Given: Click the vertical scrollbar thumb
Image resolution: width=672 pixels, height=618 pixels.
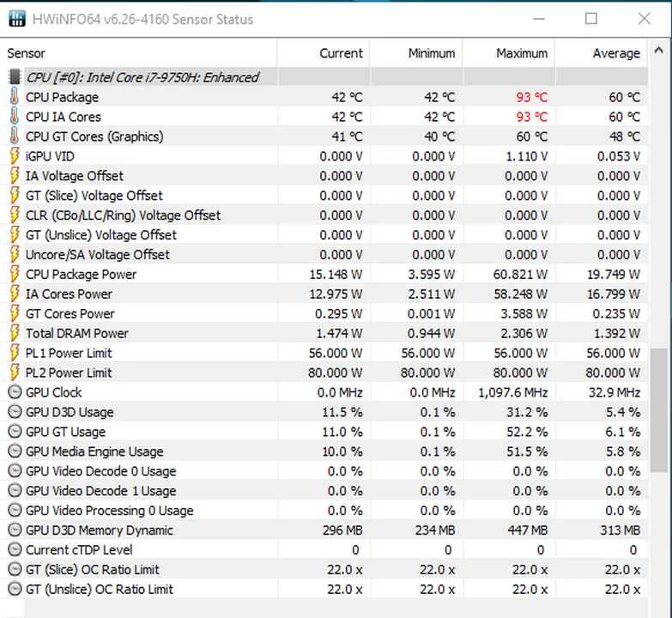Looking at the screenshot, I should 659,410.
